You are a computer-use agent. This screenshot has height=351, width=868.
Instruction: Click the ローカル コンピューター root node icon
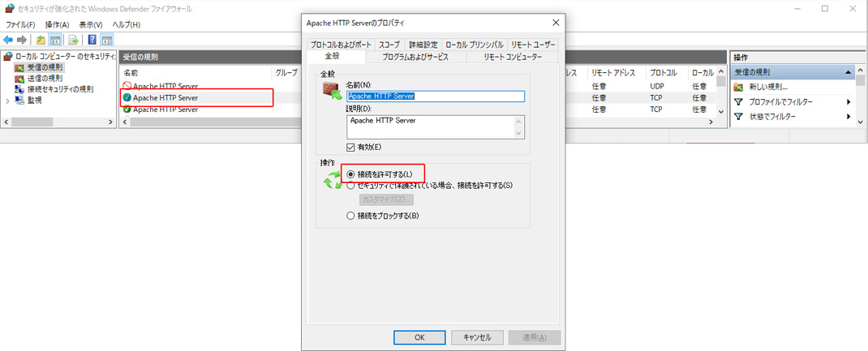[8, 57]
